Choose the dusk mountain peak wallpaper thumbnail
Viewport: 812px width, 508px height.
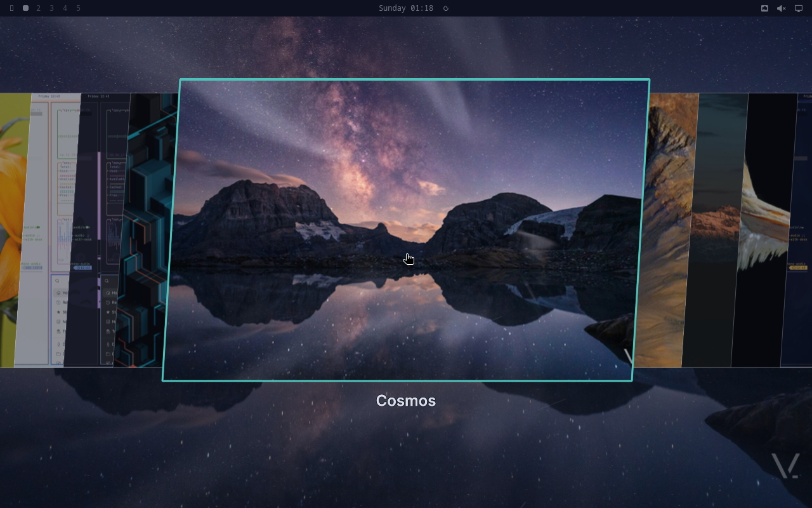pos(715,230)
